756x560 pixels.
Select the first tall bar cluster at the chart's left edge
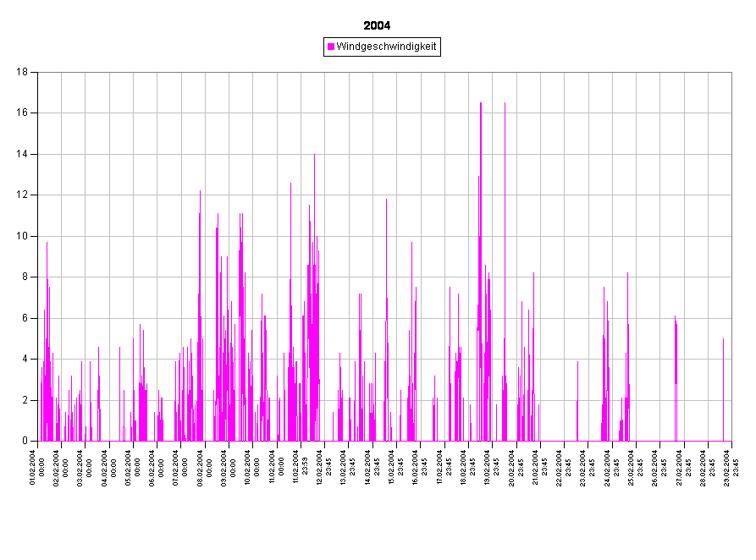(x=47, y=338)
